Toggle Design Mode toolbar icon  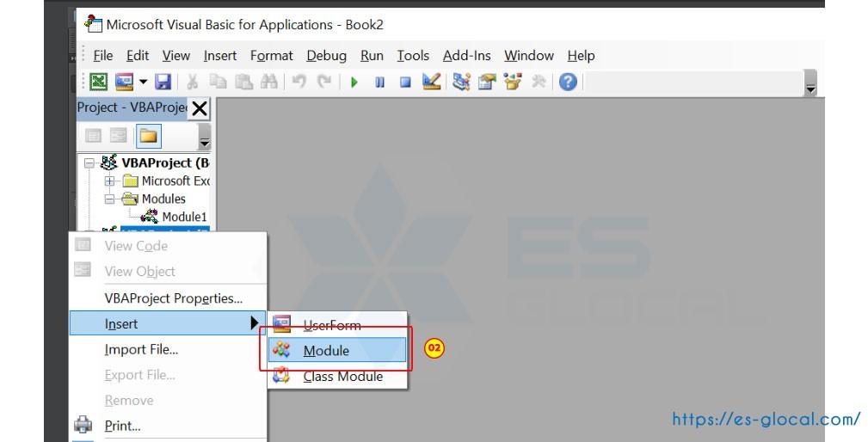coord(431,82)
